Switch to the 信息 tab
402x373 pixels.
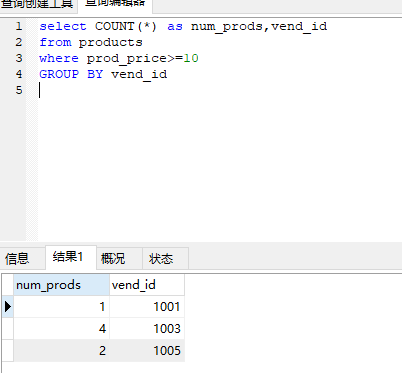point(22,258)
